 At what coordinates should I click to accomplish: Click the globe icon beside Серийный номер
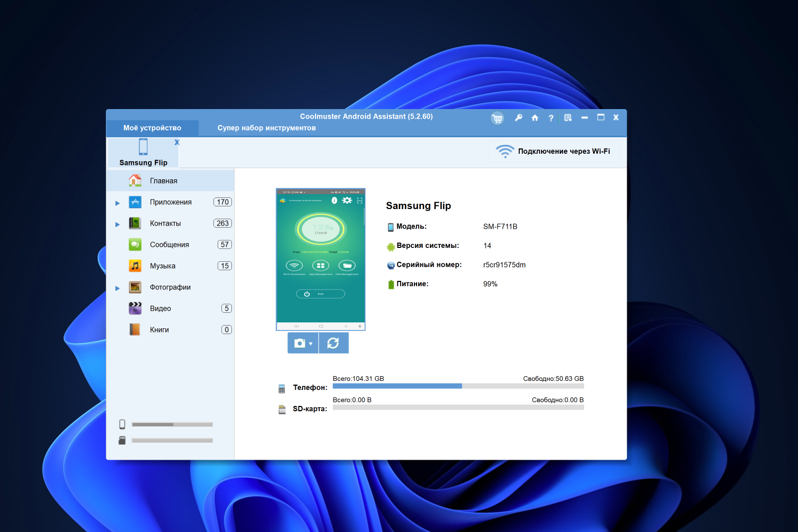coord(390,265)
